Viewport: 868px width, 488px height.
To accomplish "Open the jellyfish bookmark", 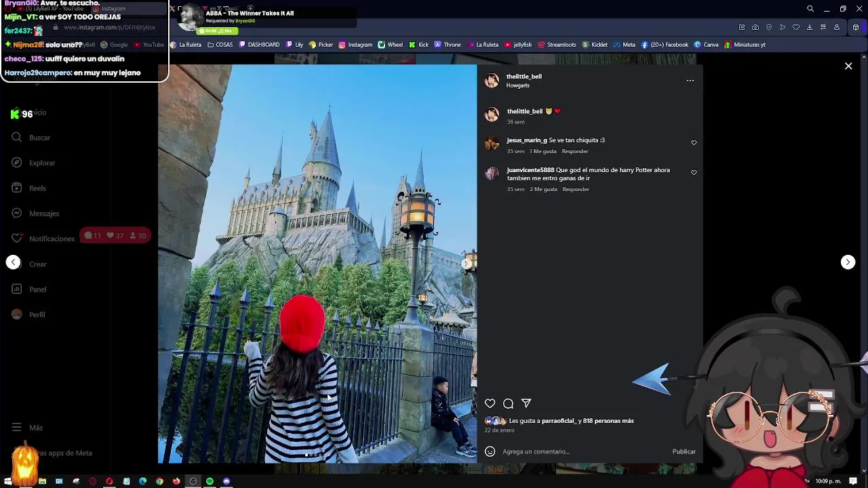I will 518,45.
